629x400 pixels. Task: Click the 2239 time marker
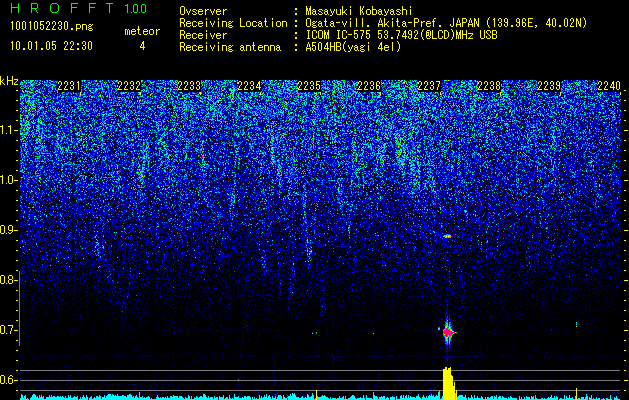tap(549, 86)
